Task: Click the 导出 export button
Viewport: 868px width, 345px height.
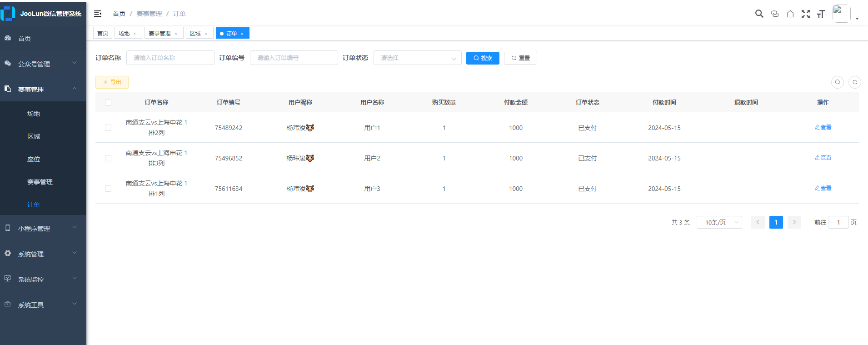Action: (112, 82)
